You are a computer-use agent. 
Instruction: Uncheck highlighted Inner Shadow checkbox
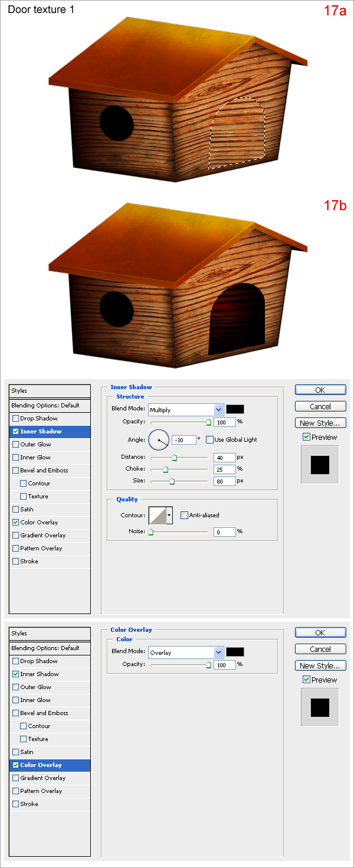(15, 432)
